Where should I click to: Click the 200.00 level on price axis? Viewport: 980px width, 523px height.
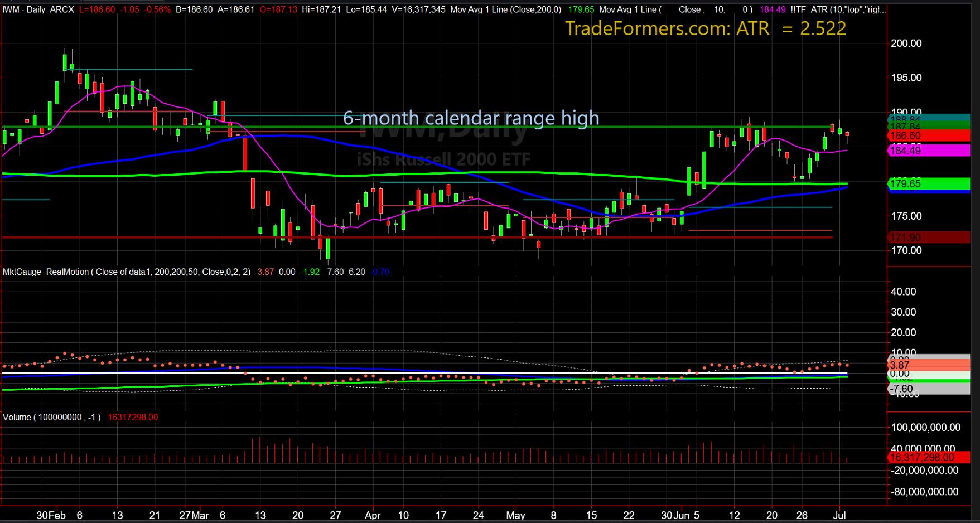906,43
